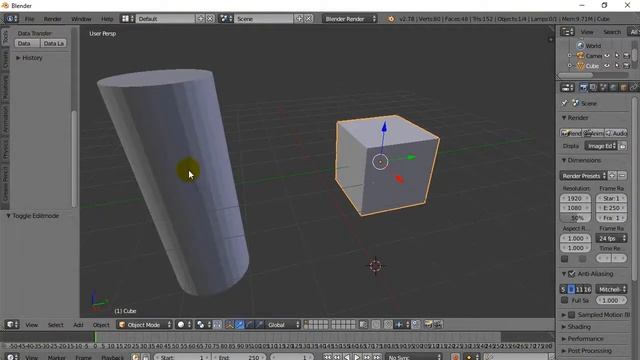Toggle Camera renderability icon in outliner
The image size is (640, 360).
point(627,56)
